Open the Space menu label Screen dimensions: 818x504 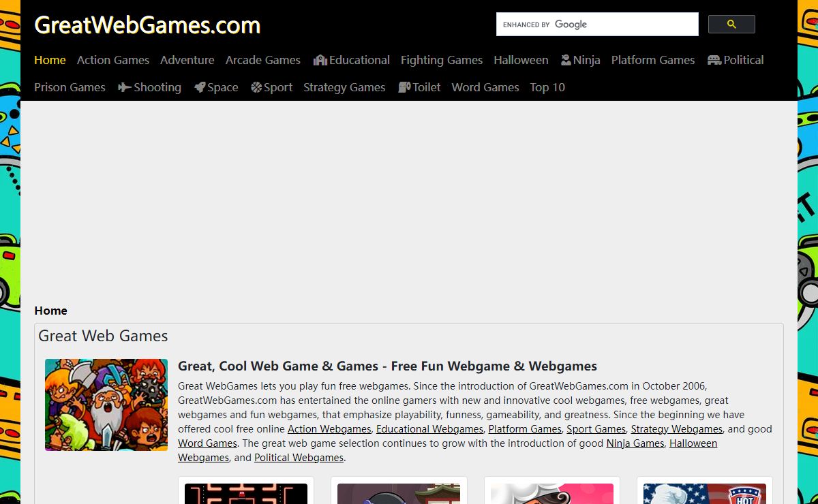click(x=223, y=87)
